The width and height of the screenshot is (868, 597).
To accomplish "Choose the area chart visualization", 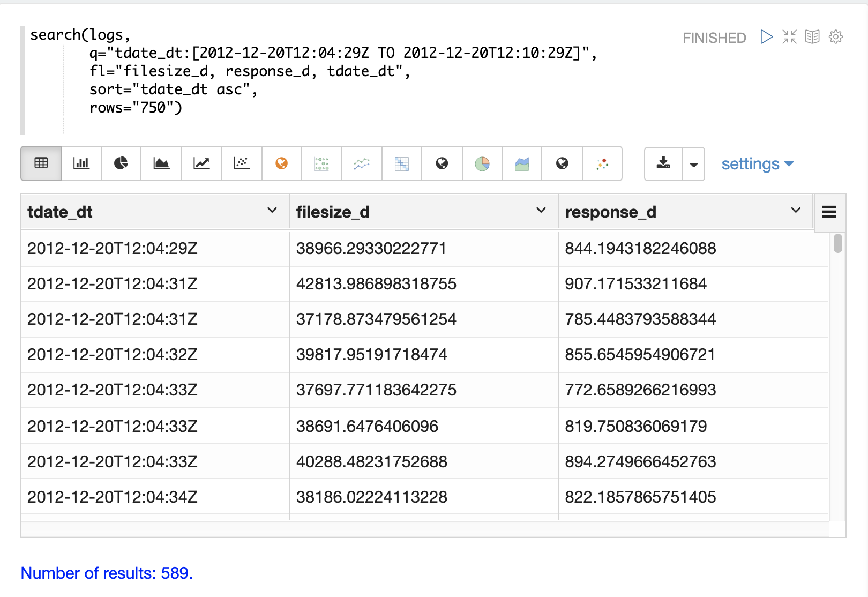I will point(161,163).
